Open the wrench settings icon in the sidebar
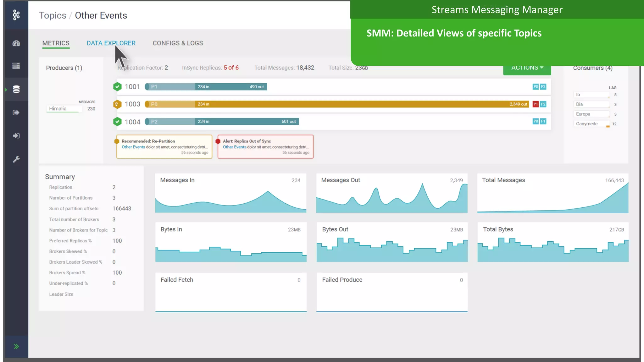 coord(16,159)
